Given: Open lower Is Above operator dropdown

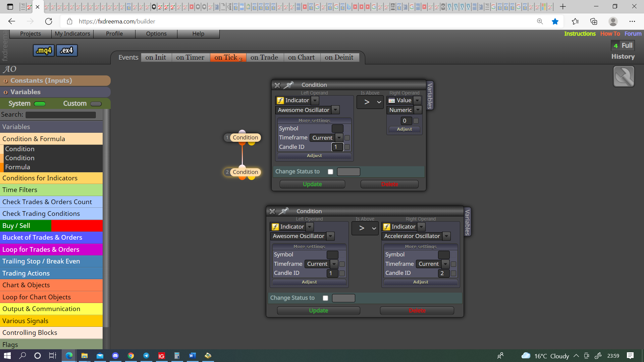Looking at the screenshot, I should tap(365, 228).
